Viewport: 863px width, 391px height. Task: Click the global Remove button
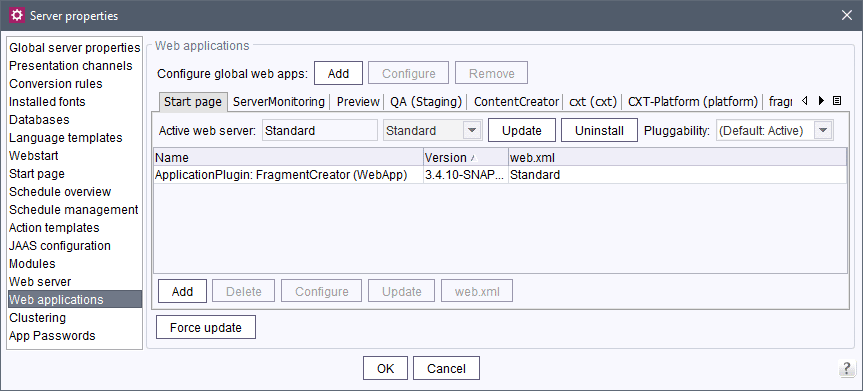(x=491, y=73)
